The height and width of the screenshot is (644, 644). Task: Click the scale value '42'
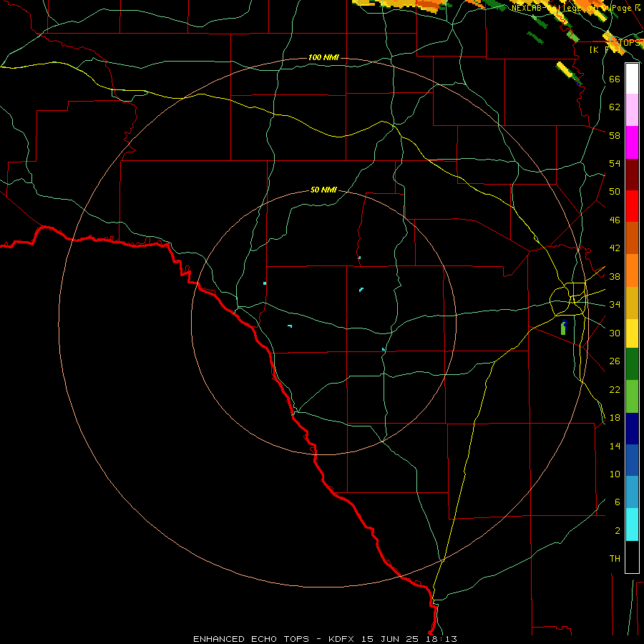click(615, 248)
